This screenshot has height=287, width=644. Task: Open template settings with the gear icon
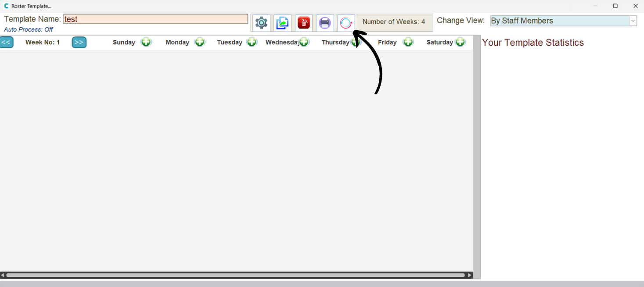click(261, 23)
